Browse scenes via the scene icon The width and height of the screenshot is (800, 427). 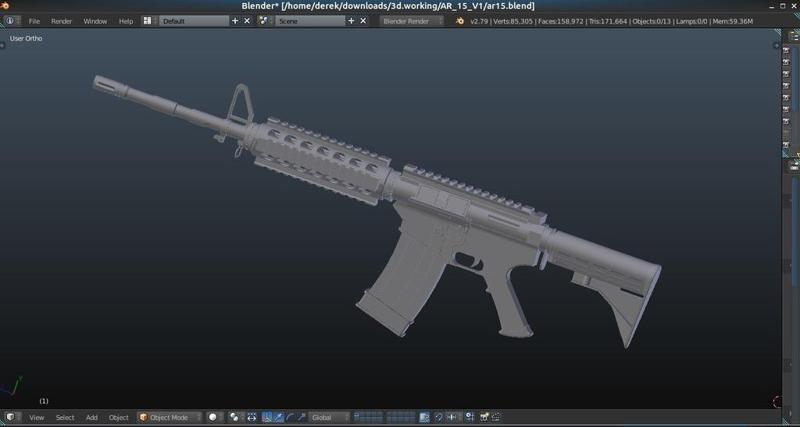266,21
